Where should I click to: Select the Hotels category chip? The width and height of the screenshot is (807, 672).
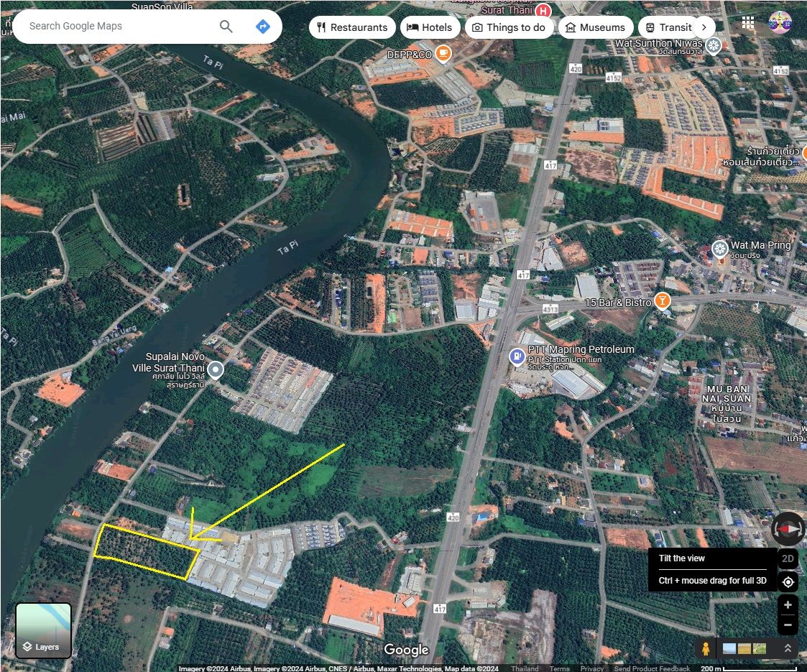pos(430,27)
